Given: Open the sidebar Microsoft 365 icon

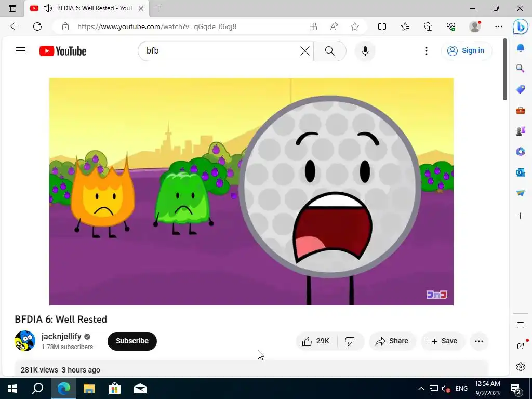Looking at the screenshot, I should coord(521,151).
